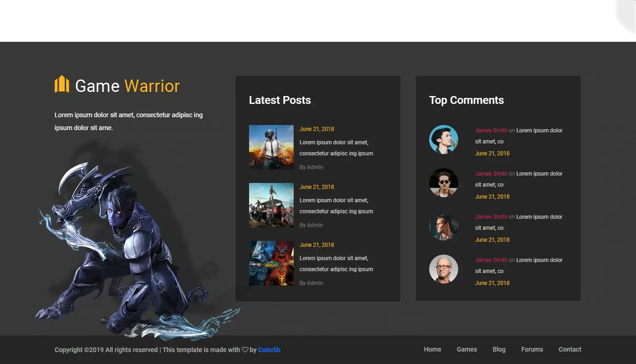This screenshot has width=636, height=364.
Task: Select Contact in the footer menu
Action: click(570, 349)
